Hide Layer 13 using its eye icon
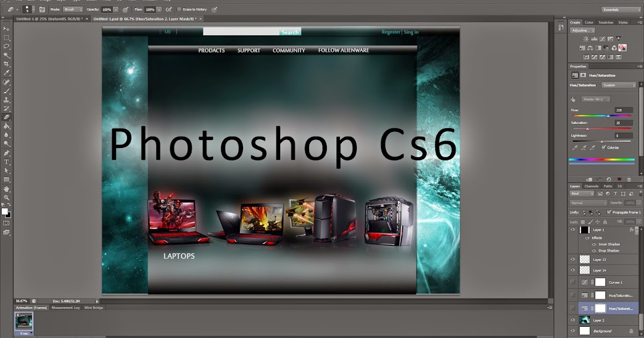The width and height of the screenshot is (644, 338). coord(573,259)
